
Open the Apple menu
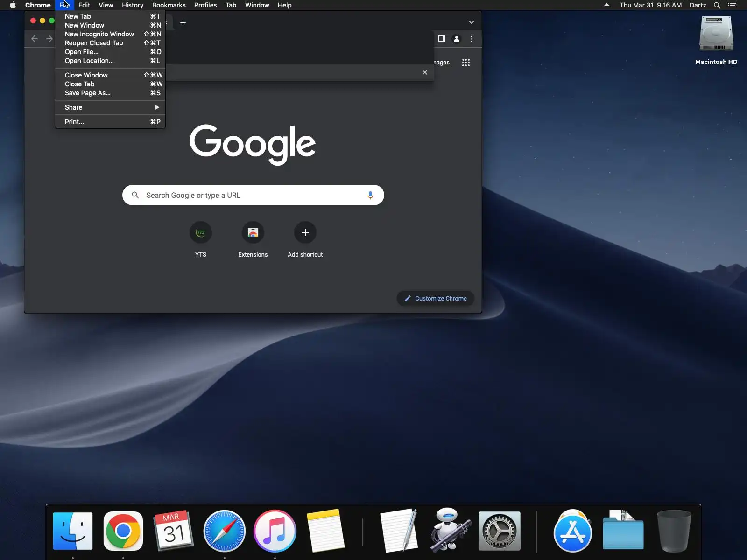pos(13,5)
